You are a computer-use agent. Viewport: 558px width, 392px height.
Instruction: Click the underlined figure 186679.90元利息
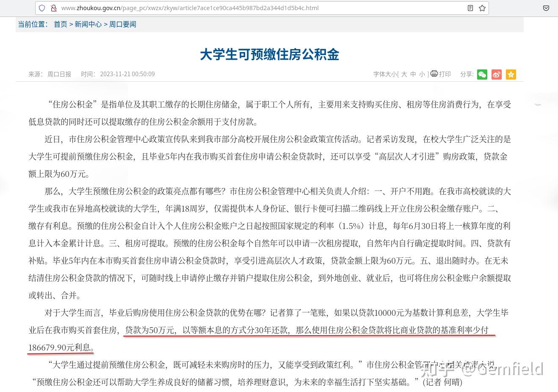[60, 348]
